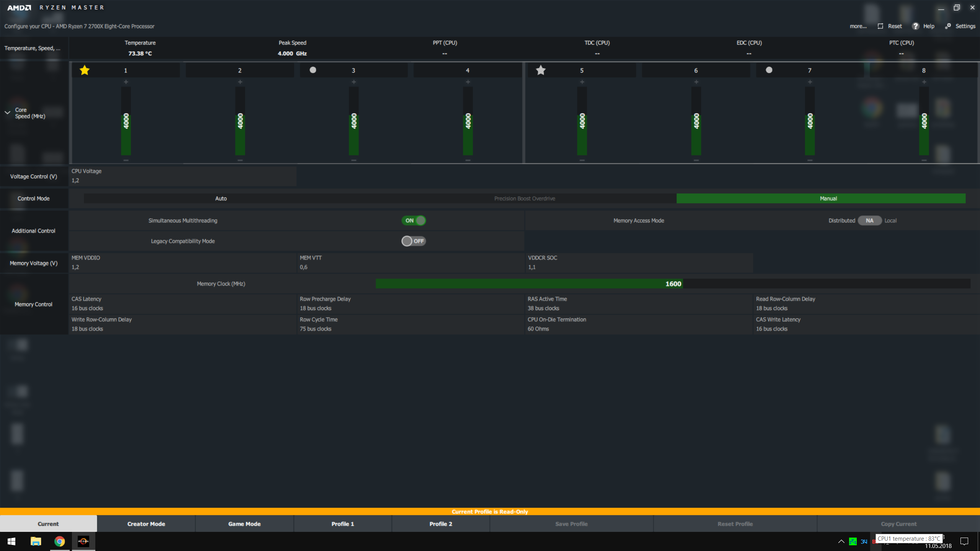Select Auto control mode
The image size is (980, 551).
click(x=221, y=198)
